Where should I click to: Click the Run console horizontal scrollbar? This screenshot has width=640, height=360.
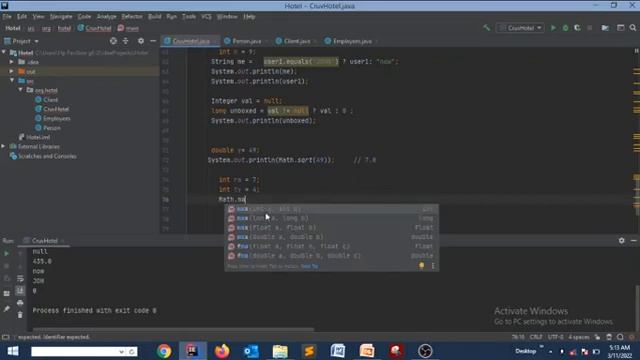pyautogui.click(x=173, y=329)
